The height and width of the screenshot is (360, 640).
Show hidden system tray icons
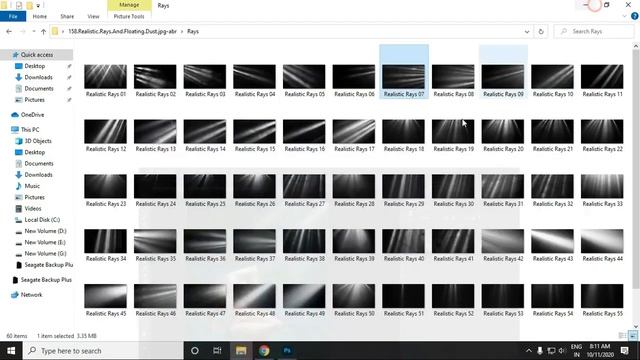(x=529, y=351)
